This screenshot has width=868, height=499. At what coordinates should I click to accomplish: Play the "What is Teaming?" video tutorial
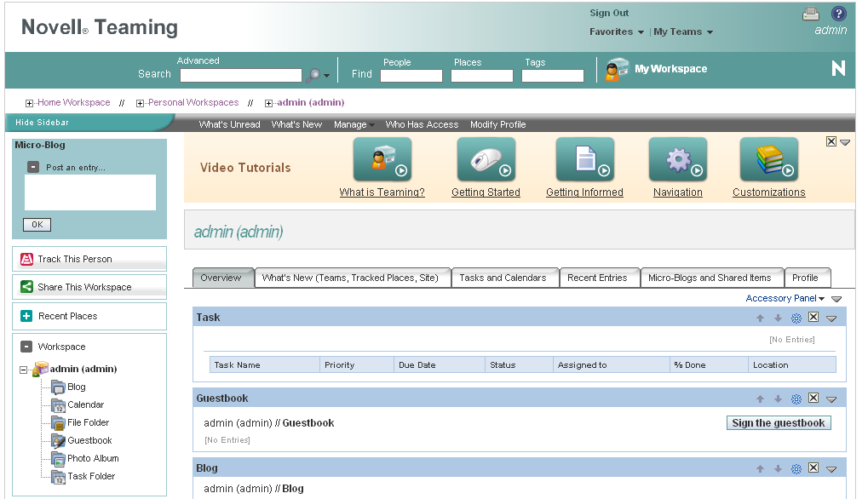pyautogui.click(x=382, y=159)
